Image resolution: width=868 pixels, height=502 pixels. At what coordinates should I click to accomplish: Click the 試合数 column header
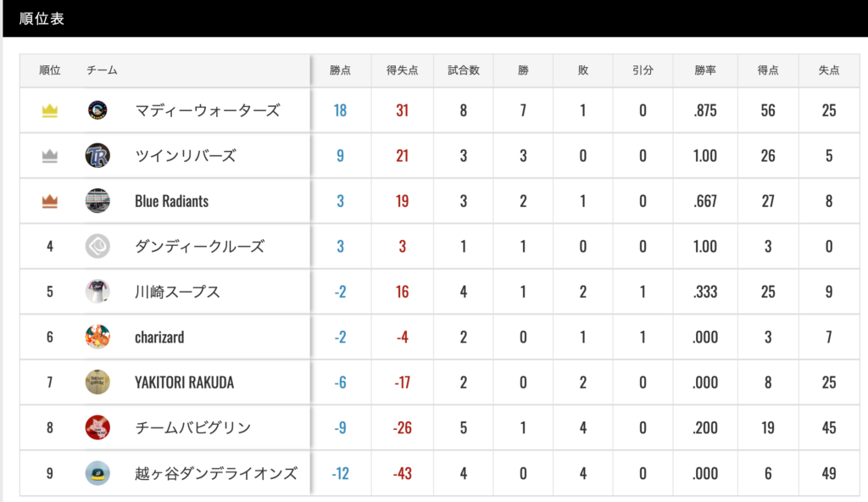[463, 70]
